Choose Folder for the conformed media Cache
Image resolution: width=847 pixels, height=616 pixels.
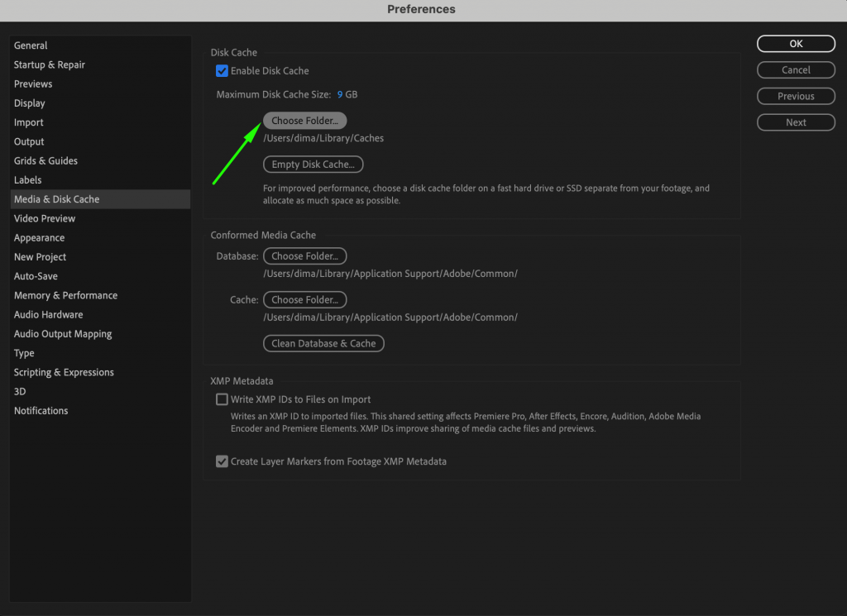click(304, 299)
